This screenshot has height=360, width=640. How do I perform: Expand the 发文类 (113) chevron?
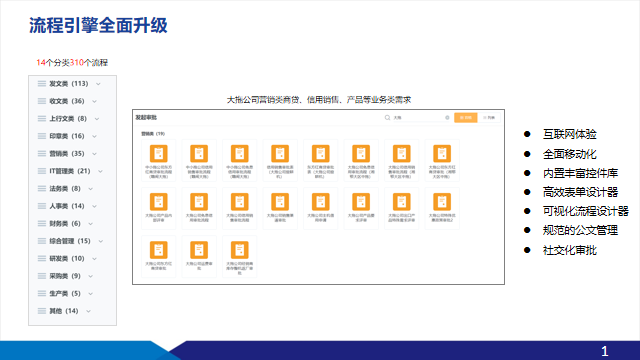click(98, 84)
